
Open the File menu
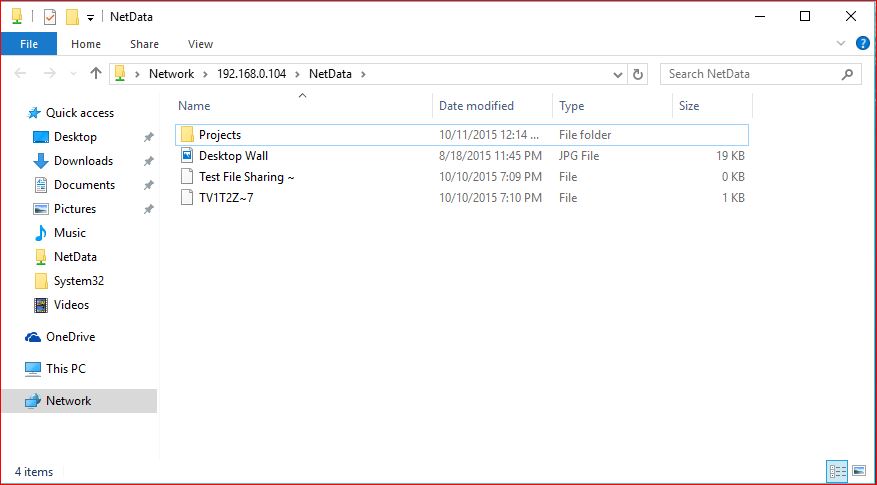[29, 44]
